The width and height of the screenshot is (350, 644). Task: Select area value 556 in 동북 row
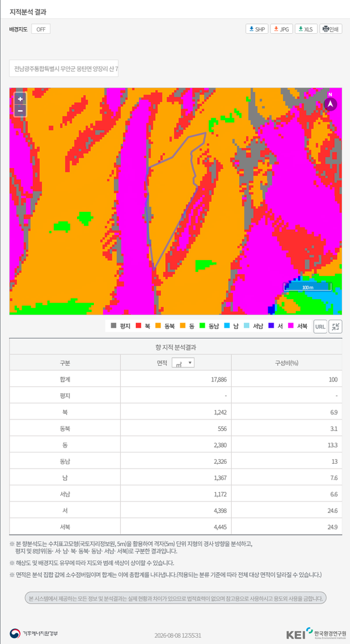222,429
